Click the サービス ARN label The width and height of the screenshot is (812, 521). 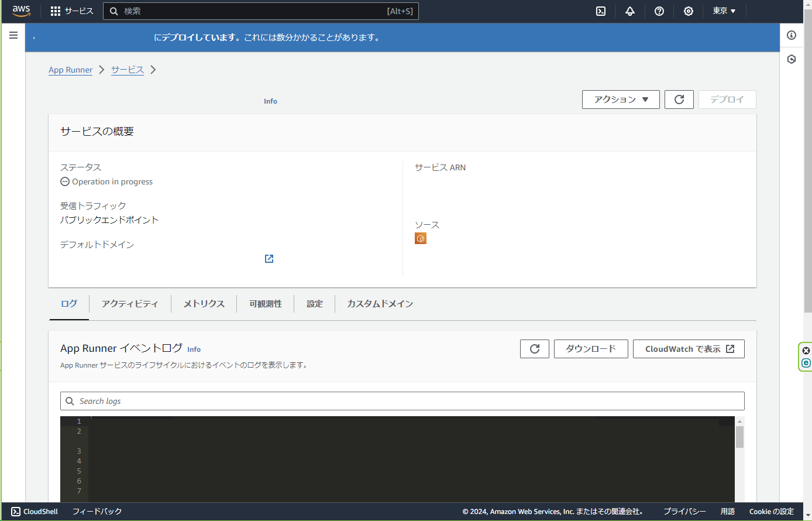point(441,167)
